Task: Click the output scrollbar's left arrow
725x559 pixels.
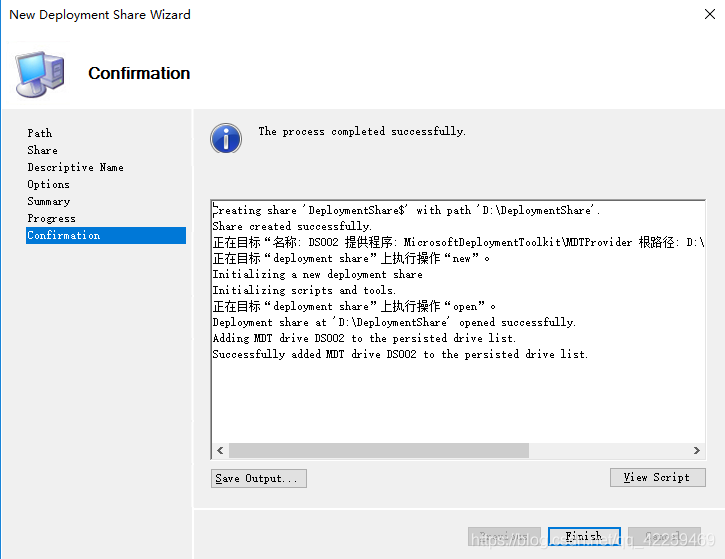Action: (x=218, y=451)
